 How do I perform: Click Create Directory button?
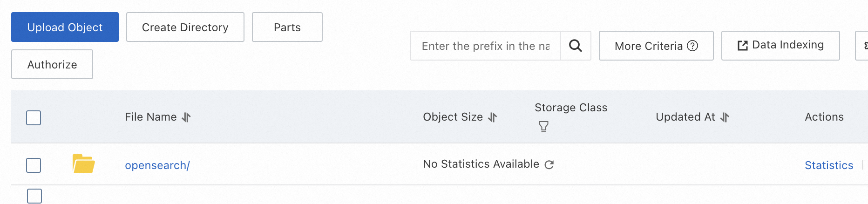[185, 27]
